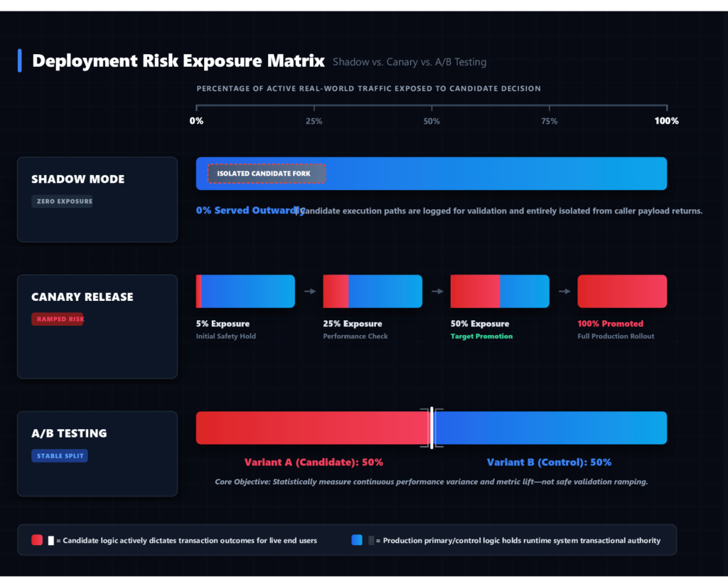Click the white legend marker square
728x587 pixels.
[51, 541]
